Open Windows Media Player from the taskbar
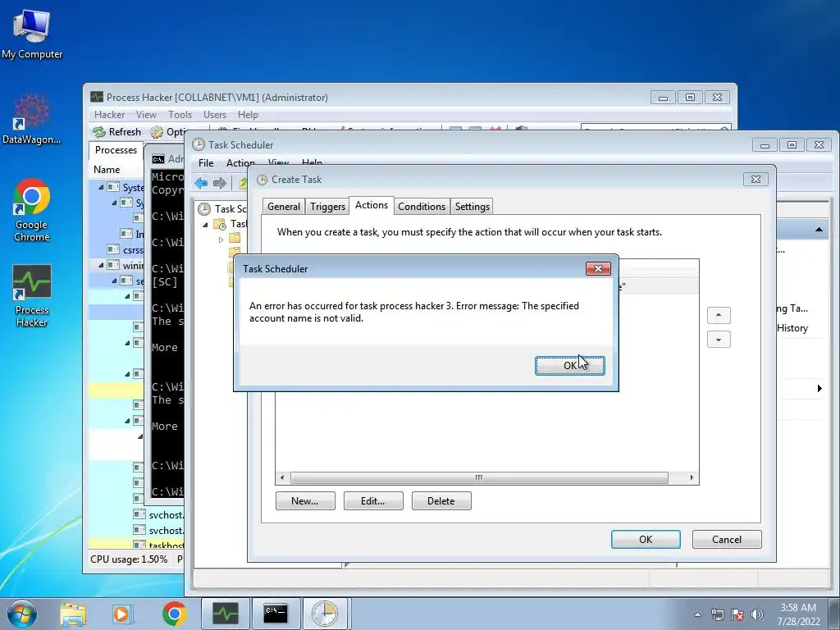This screenshot has height=630, width=840. [x=121, y=614]
